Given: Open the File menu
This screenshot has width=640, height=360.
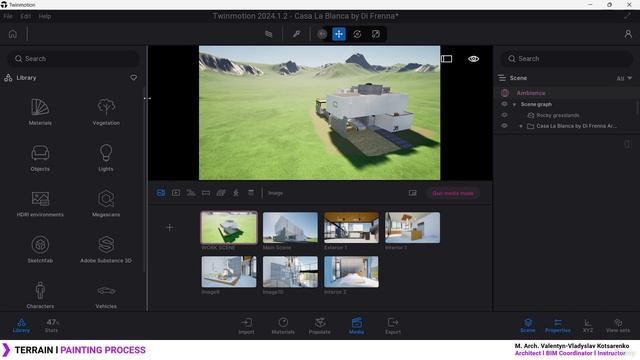Looking at the screenshot, I should [x=8, y=16].
